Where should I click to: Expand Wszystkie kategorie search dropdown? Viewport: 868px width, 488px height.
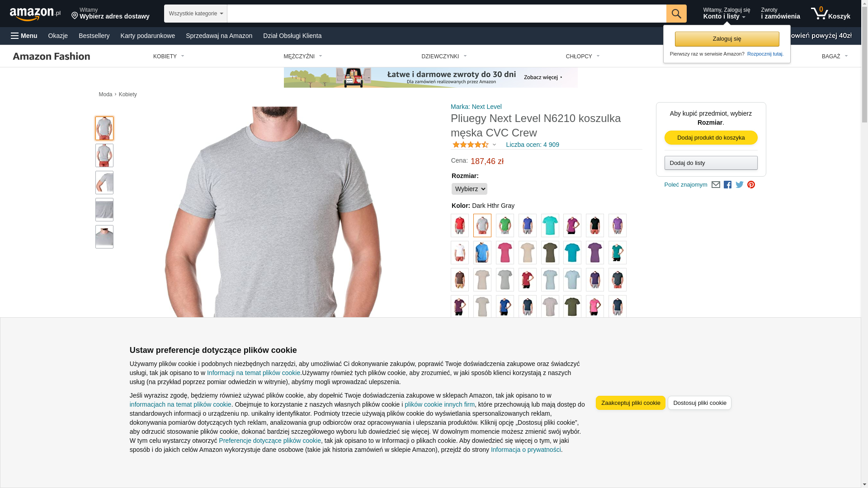[196, 14]
